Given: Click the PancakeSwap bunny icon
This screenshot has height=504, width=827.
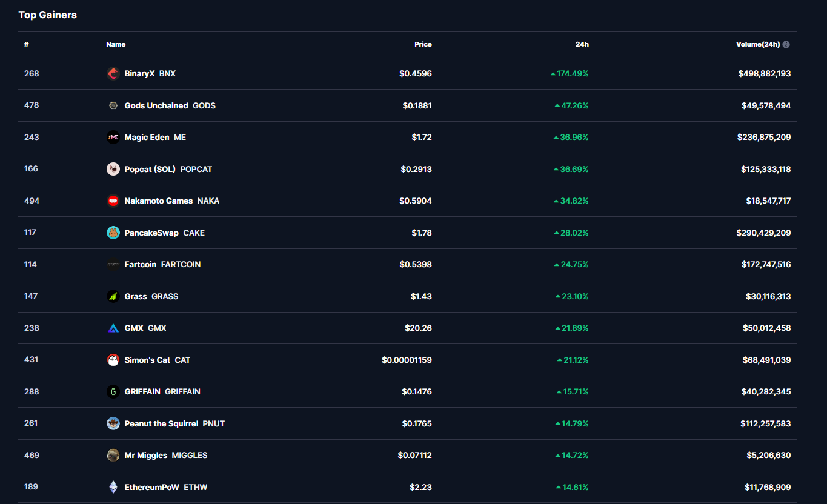Looking at the screenshot, I should coord(113,233).
